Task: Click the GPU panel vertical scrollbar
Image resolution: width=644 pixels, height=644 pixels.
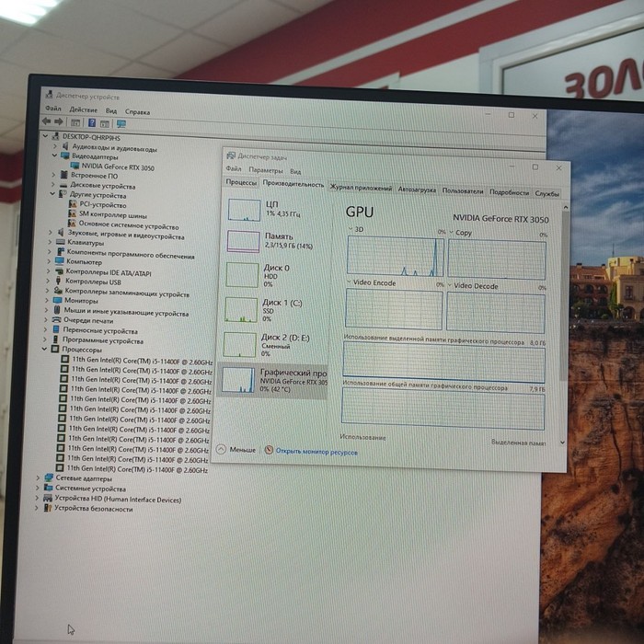Action: pyautogui.click(x=565, y=295)
